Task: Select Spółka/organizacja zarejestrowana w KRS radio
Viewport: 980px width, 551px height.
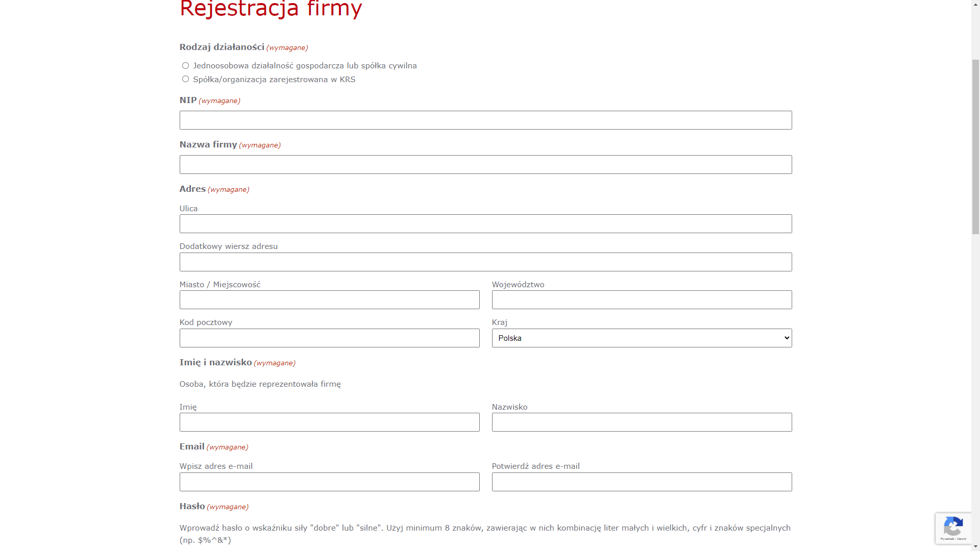Action: (185, 79)
